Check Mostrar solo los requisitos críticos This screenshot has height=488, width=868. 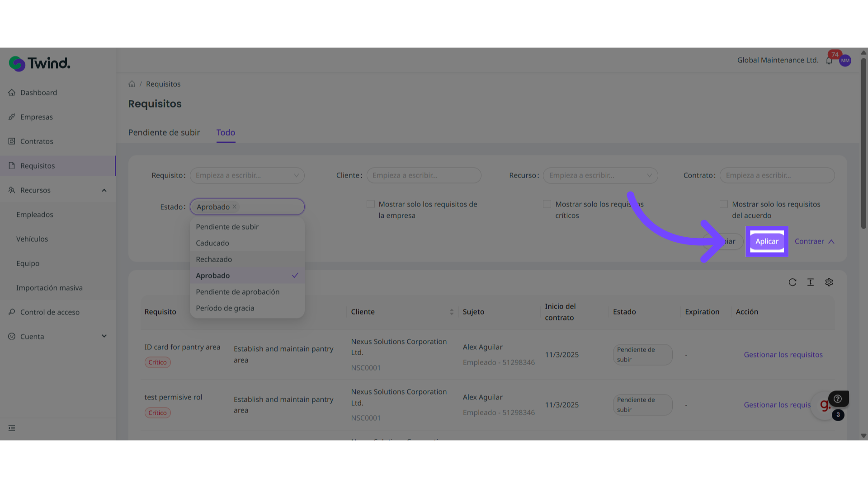tap(547, 204)
